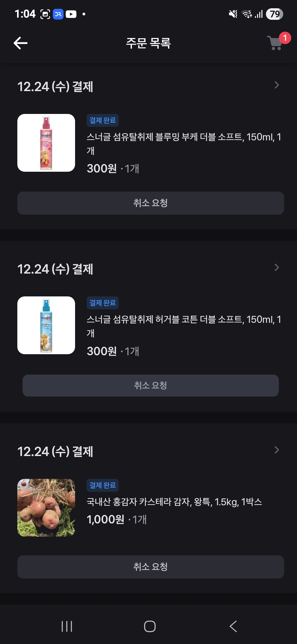Image resolution: width=297 pixels, height=644 pixels.
Task: Expand the second order's details chevron
Action: 277,268
